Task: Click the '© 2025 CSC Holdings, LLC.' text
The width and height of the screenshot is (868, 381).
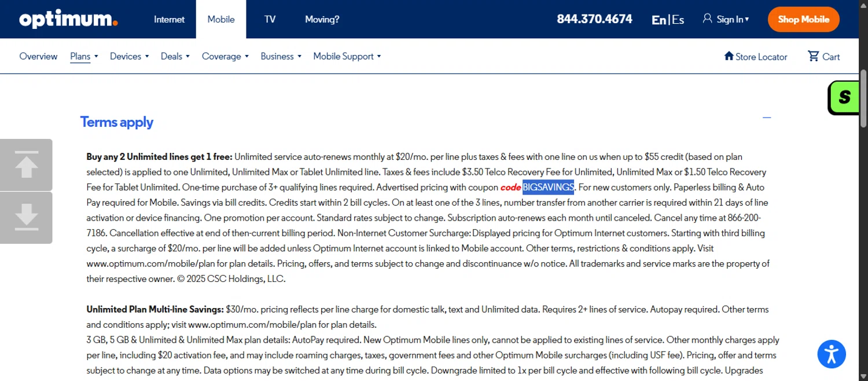Action: click(x=231, y=279)
